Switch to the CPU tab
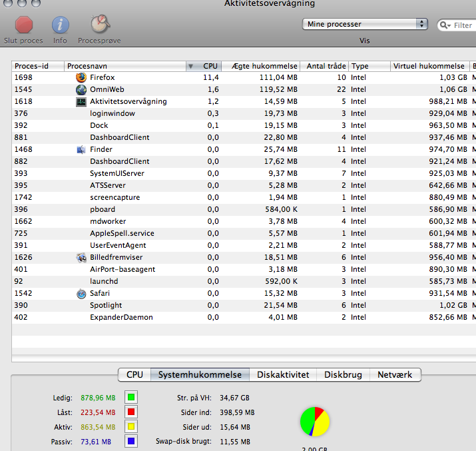Screen dimensions: 476x451 pos(134,375)
